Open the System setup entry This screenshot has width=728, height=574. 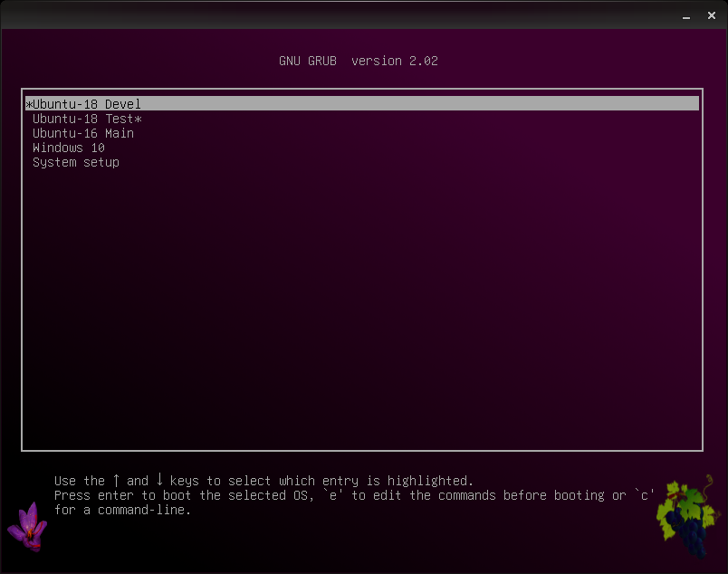[x=76, y=163]
